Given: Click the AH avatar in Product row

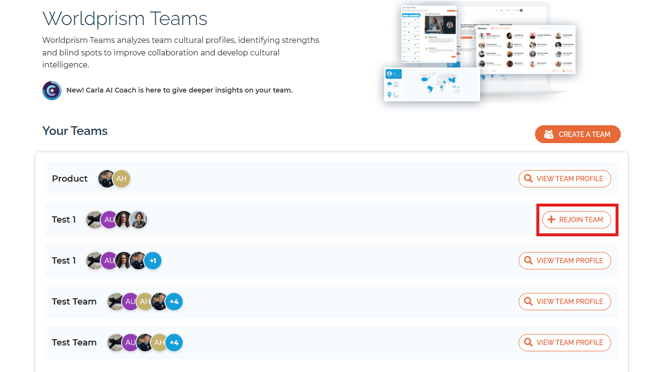Looking at the screenshot, I should pyautogui.click(x=121, y=179).
